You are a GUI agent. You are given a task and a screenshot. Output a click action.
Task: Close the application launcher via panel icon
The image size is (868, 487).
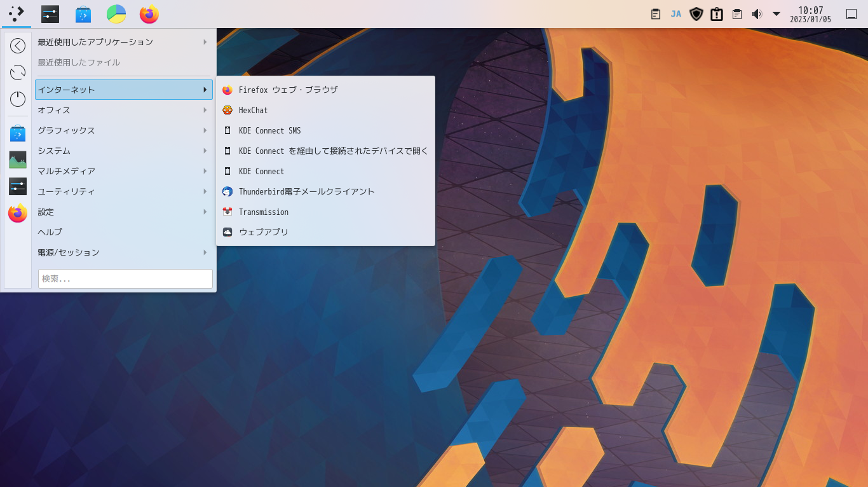17,13
